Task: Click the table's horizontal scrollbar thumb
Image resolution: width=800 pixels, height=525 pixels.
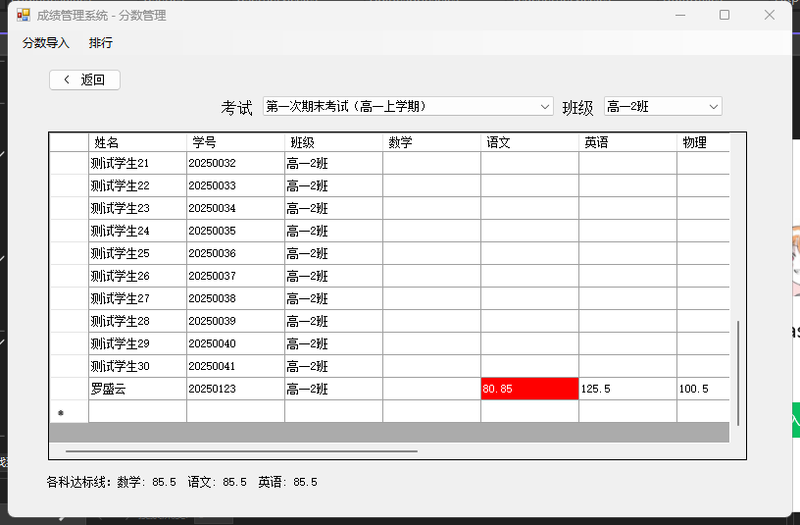Action: click(x=241, y=451)
